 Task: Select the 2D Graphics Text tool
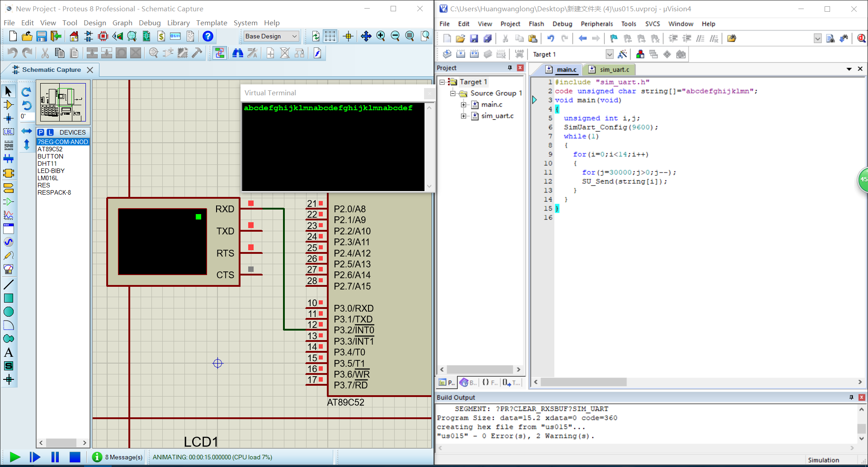click(x=8, y=353)
